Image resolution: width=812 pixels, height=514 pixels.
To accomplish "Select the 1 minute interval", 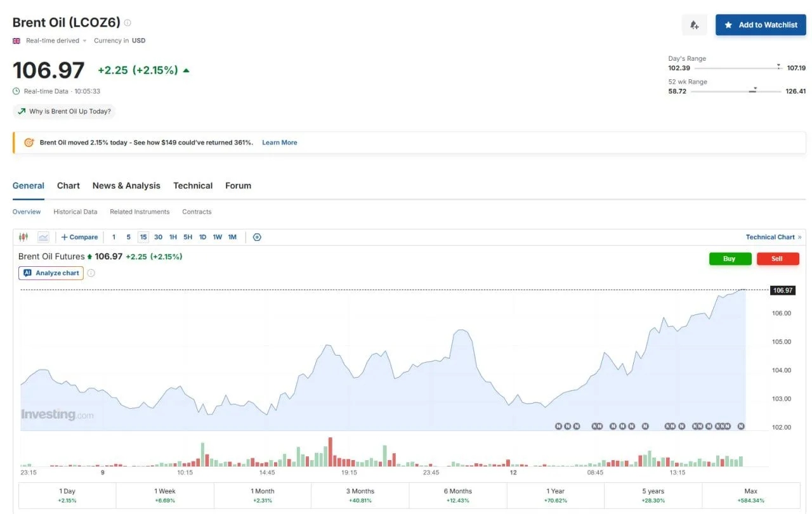I will point(114,237).
